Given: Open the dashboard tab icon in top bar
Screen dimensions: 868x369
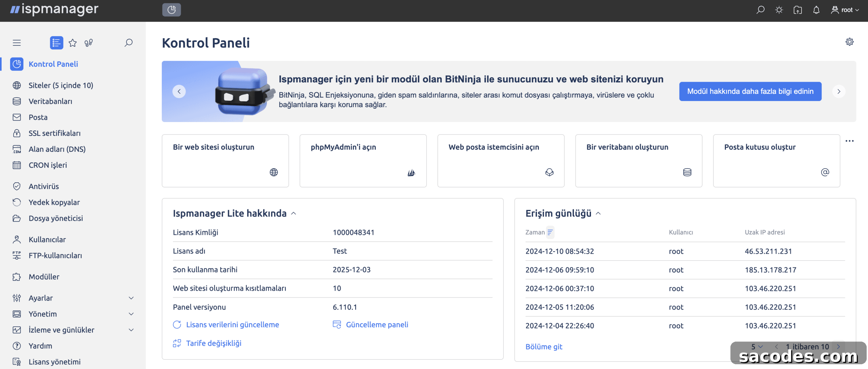Looking at the screenshot, I should (172, 10).
